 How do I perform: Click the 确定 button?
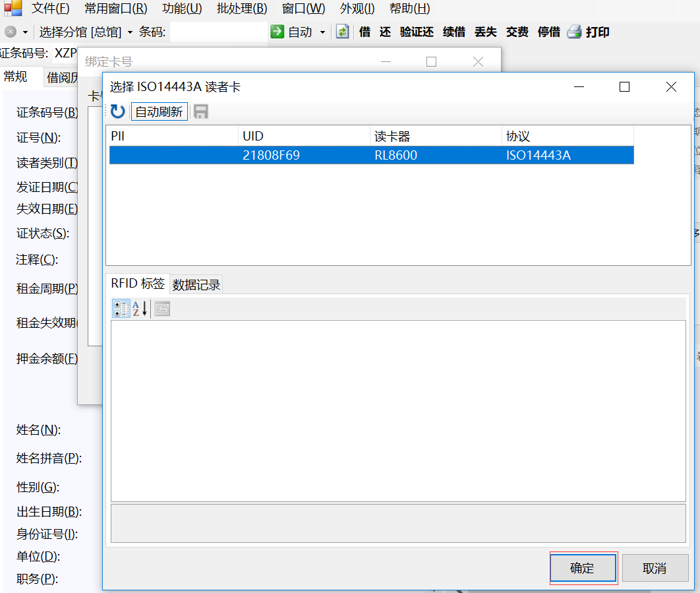(x=583, y=568)
